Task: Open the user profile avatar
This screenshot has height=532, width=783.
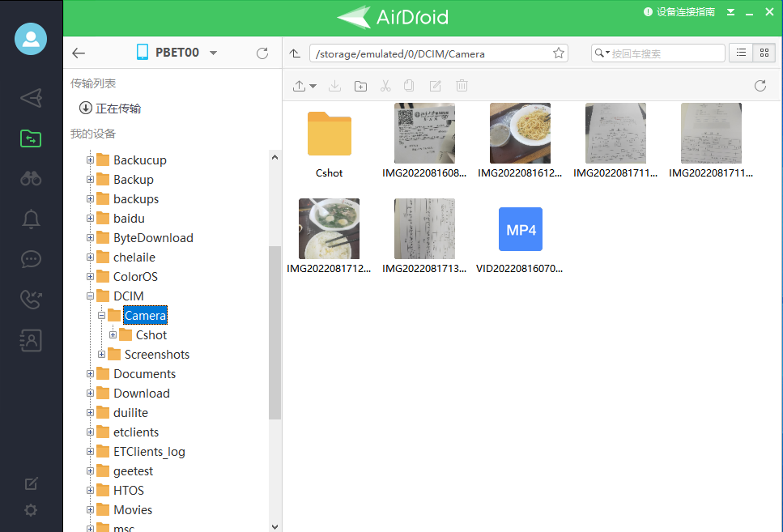Action: [x=31, y=39]
